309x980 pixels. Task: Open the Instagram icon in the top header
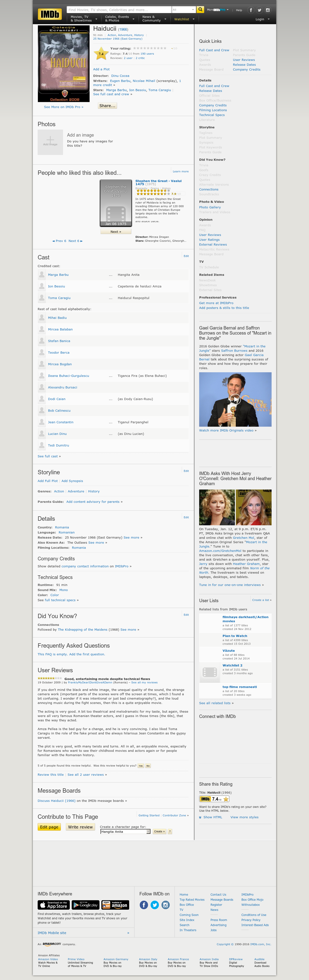[x=267, y=10]
